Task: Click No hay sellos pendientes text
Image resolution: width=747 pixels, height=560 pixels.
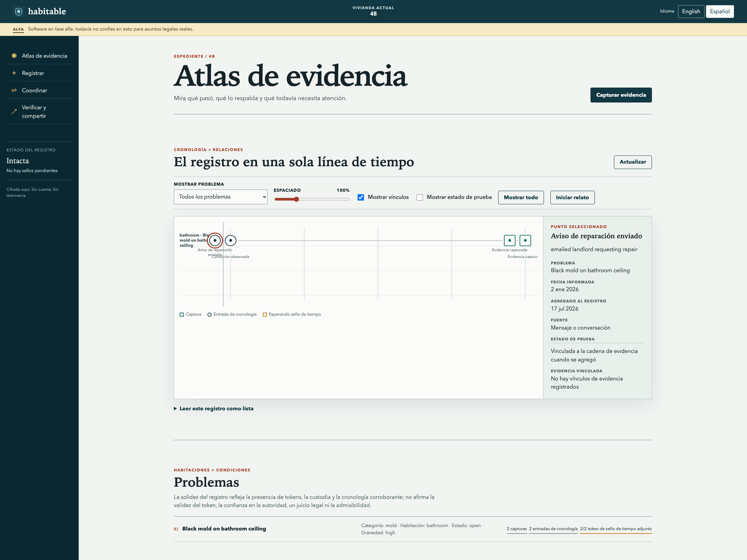Action: [32, 171]
